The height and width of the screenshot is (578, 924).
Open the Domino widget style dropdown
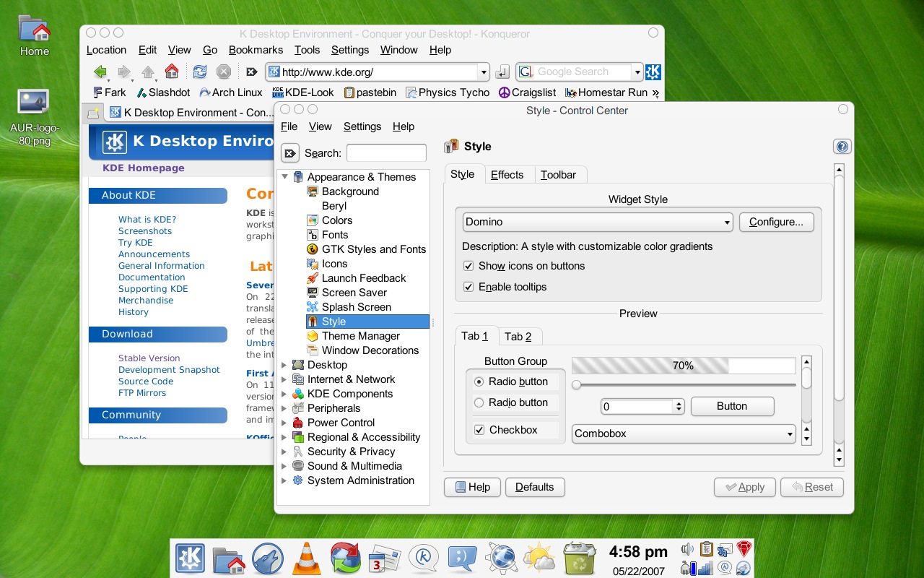(598, 222)
